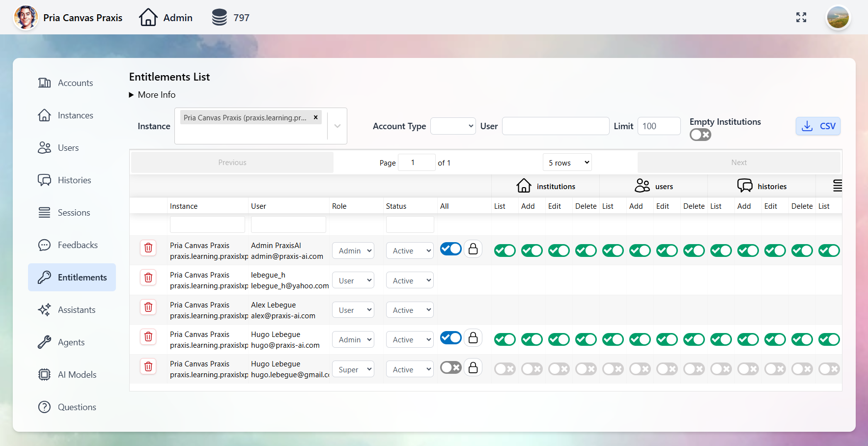
Task: Open Accounts in the sidebar
Action: point(72,83)
